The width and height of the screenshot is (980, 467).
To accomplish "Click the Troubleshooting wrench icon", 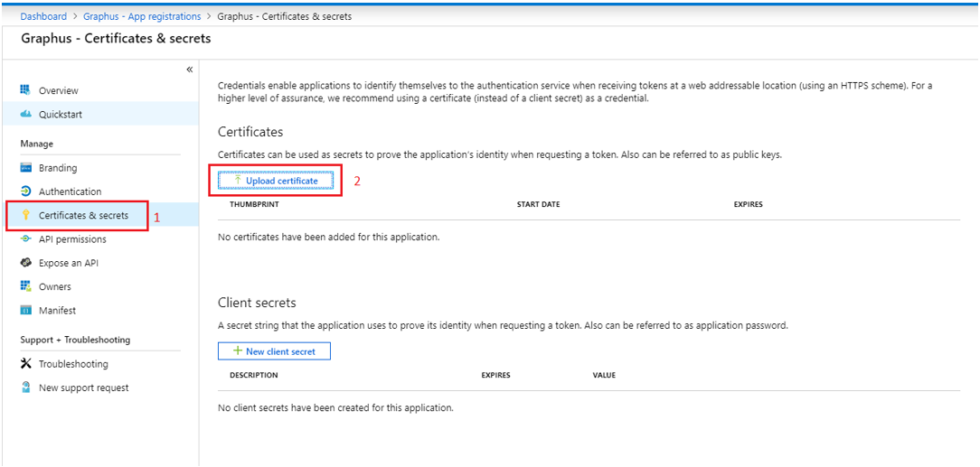I will tap(25, 363).
